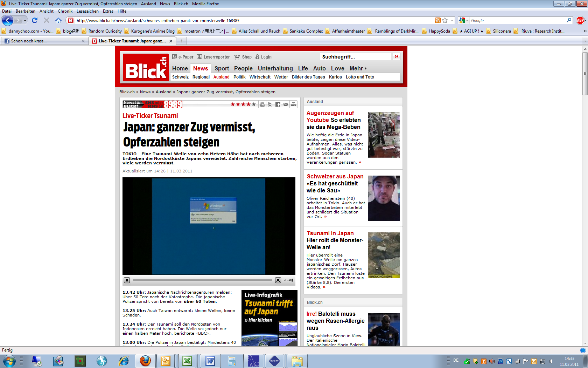Viewport: 588px width, 368px height.
Task: Open the Extras menu
Action: coord(108,11)
